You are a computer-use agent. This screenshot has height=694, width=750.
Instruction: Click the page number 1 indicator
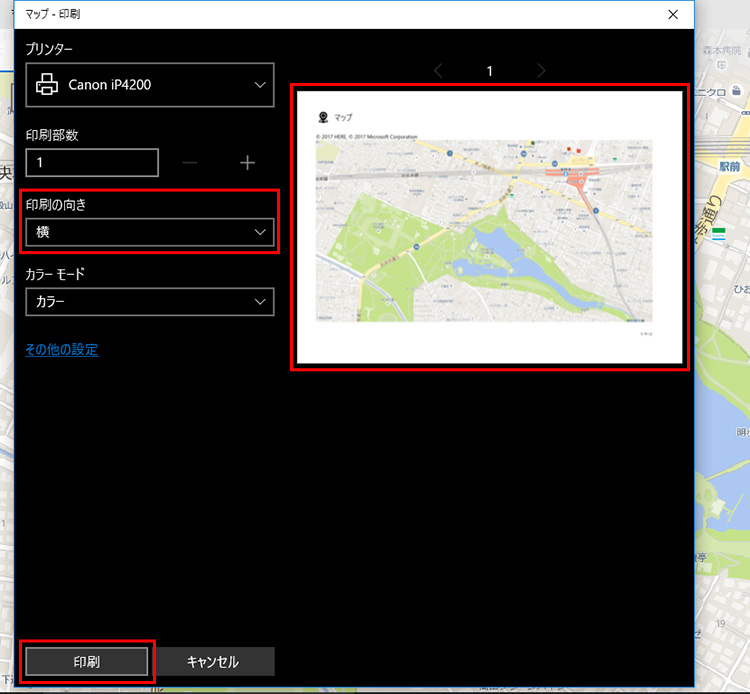(x=489, y=71)
